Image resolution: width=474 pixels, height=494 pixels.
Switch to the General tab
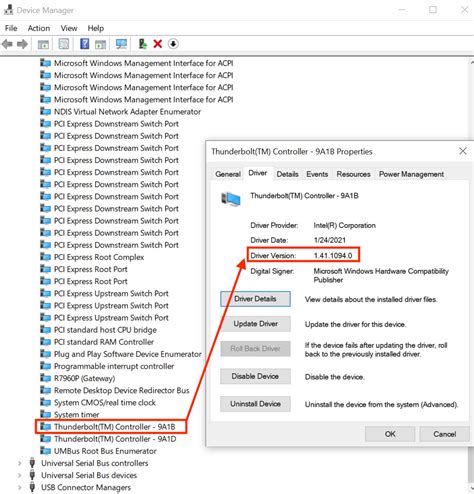click(x=228, y=174)
